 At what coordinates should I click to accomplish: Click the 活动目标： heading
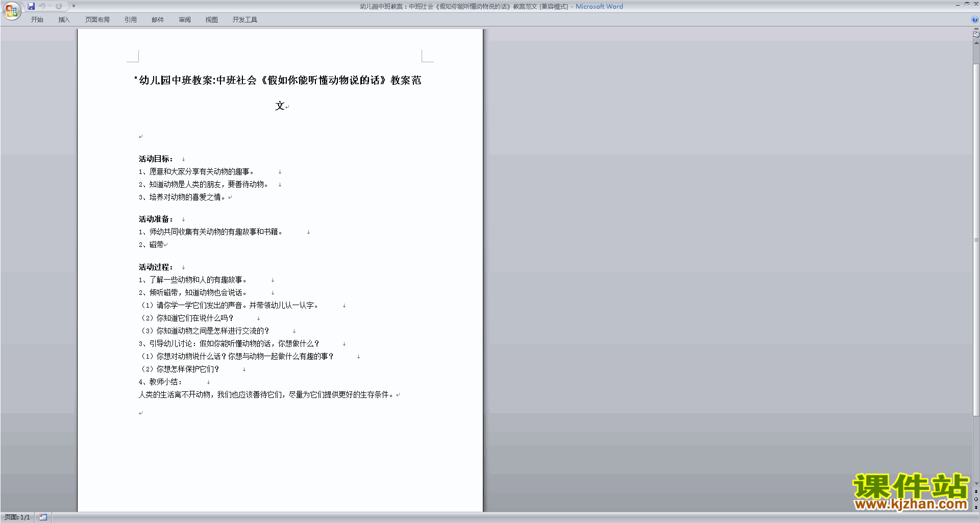click(x=156, y=159)
